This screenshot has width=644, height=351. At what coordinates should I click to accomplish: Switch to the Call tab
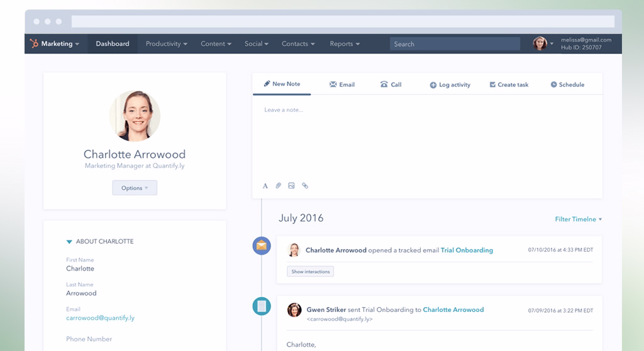coord(391,84)
